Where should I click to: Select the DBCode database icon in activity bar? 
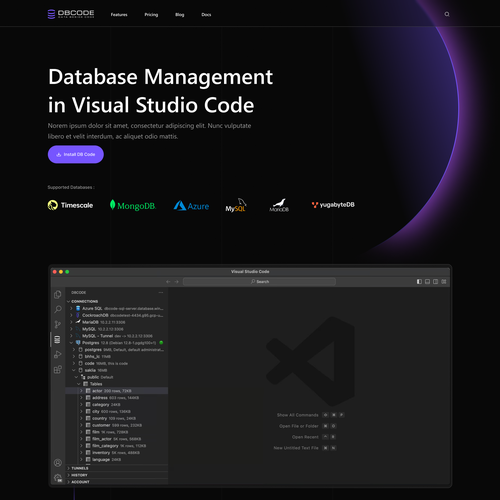click(x=57, y=339)
